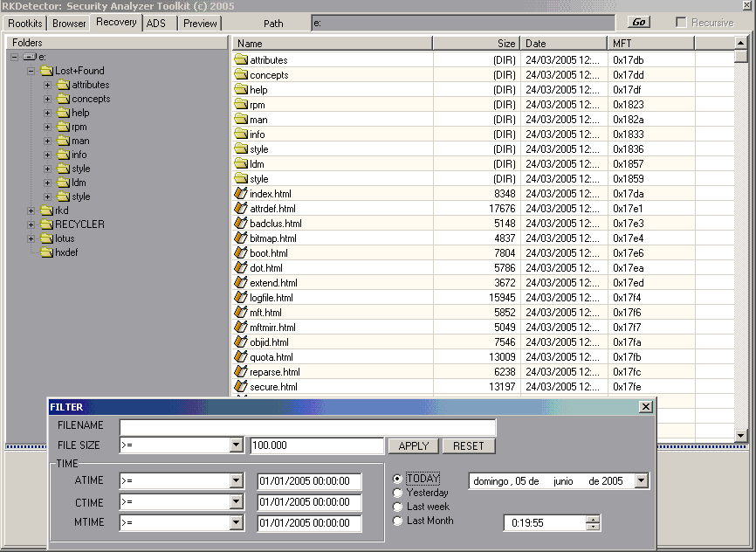756x552 pixels.
Task: Open the date picker dropdown arrow
Action: (642, 480)
